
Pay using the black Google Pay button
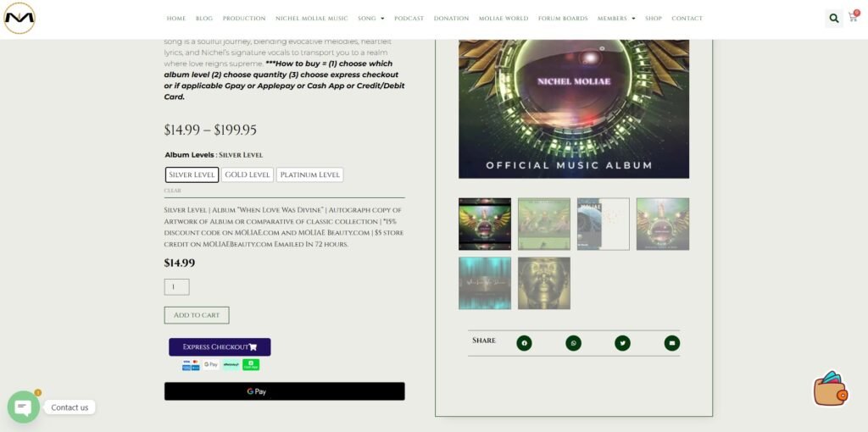pyautogui.click(x=284, y=391)
